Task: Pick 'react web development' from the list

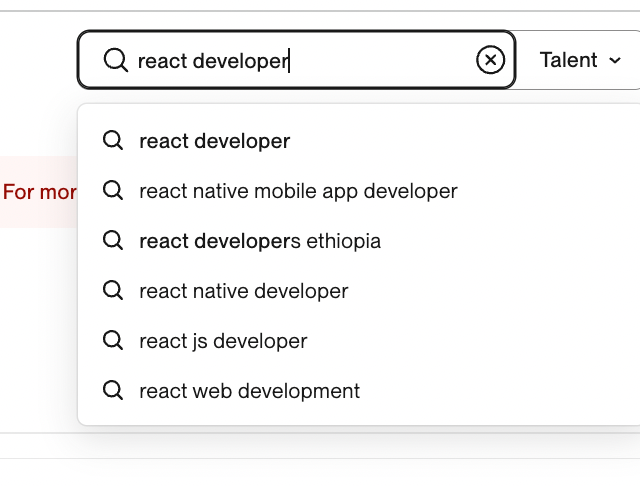Action: 249,391
